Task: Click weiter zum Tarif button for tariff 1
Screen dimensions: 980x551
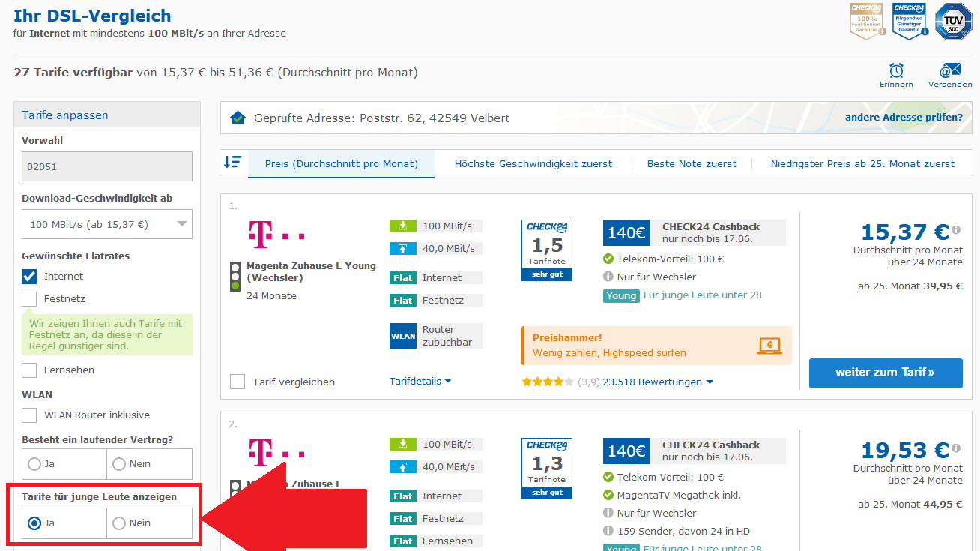Action: pyautogui.click(x=886, y=373)
